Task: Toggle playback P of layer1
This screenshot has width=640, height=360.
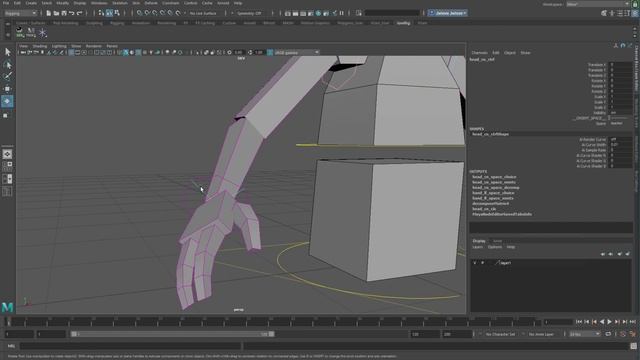Action: [x=482, y=263]
